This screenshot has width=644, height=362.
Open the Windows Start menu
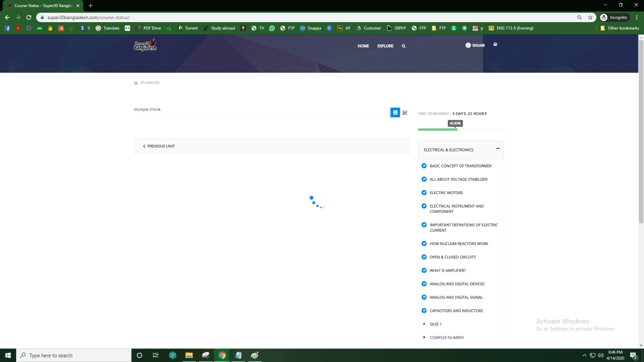8,355
